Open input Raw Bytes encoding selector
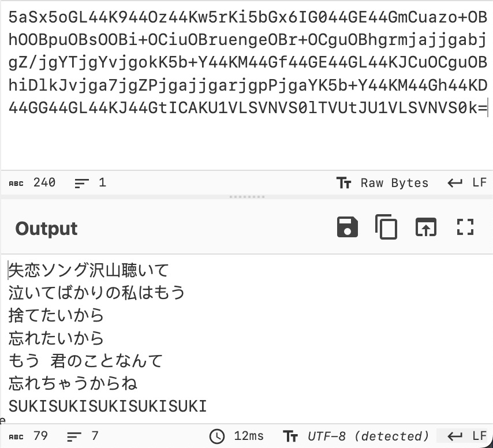The image size is (493, 448). (382, 182)
